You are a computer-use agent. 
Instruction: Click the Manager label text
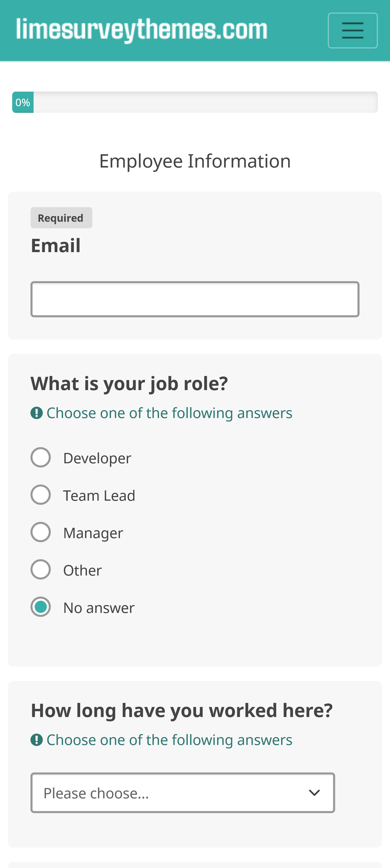pyautogui.click(x=93, y=533)
